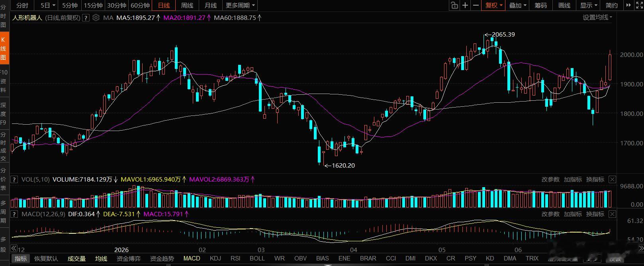Image resolution: width=644 pixels, height=266 pixels.
Task: Click the 画线 draw line button
Action: coord(564,5)
